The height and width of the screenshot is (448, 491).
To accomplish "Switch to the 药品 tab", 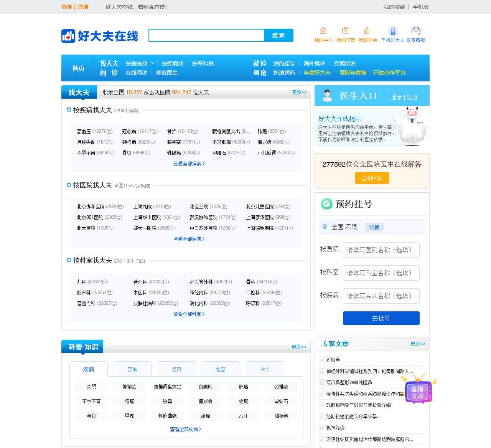I will click(x=132, y=369).
